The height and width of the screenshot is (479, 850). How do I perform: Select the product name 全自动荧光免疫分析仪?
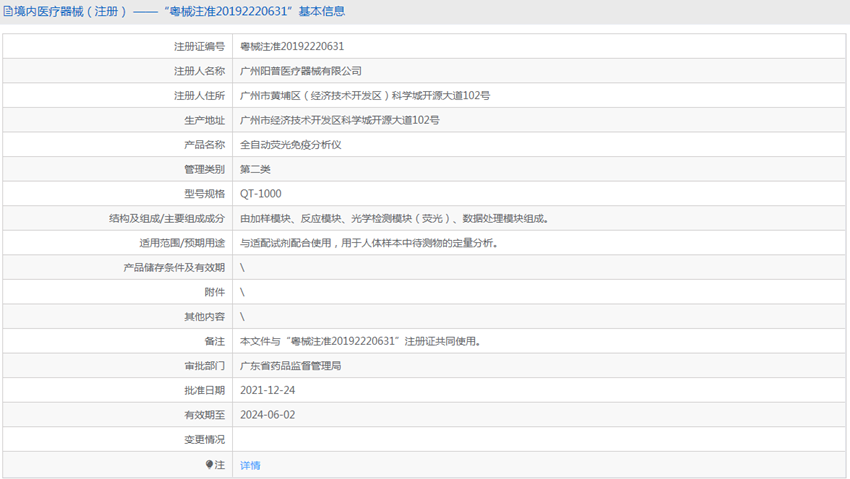(291, 145)
